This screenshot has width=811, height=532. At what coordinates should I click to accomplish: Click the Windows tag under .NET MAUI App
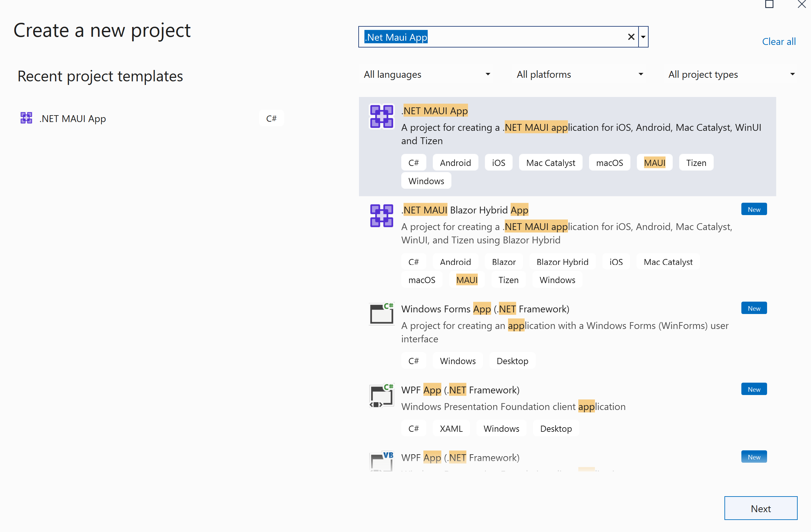pos(426,181)
